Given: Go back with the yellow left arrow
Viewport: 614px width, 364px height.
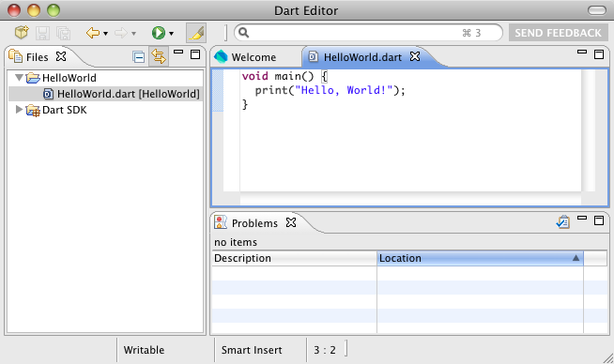Looking at the screenshot, I should coord(93,33).
